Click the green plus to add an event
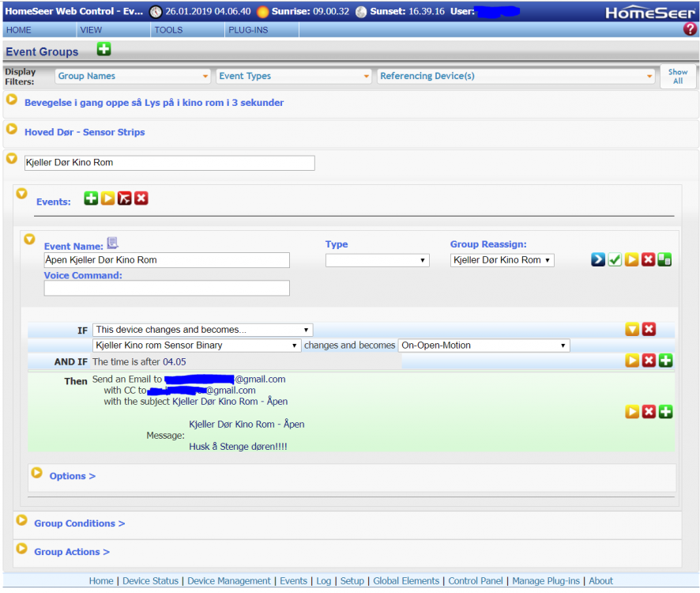The height and width of the screenshot is (593, 700). (91, 198)
